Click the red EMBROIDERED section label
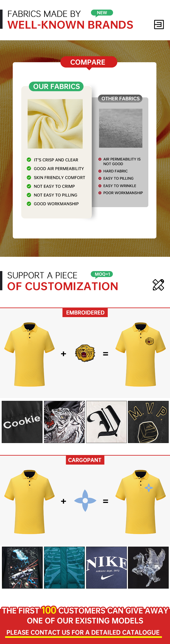The height and width of the screenshot is (644, 170). [85, 312]
